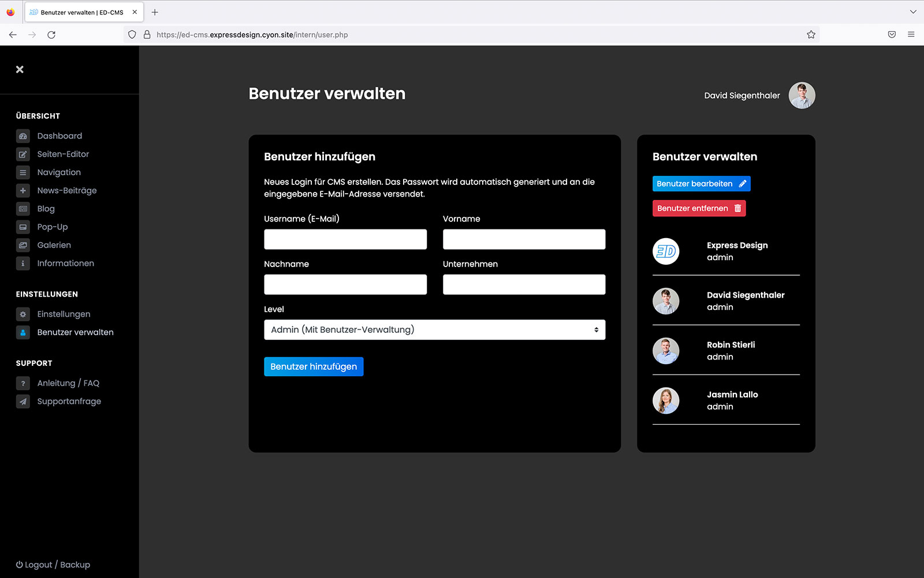Image resolution: width=924 pixels, height=578 pixels.
Task: Click the Informationen info icon
Action: (23, 264)
